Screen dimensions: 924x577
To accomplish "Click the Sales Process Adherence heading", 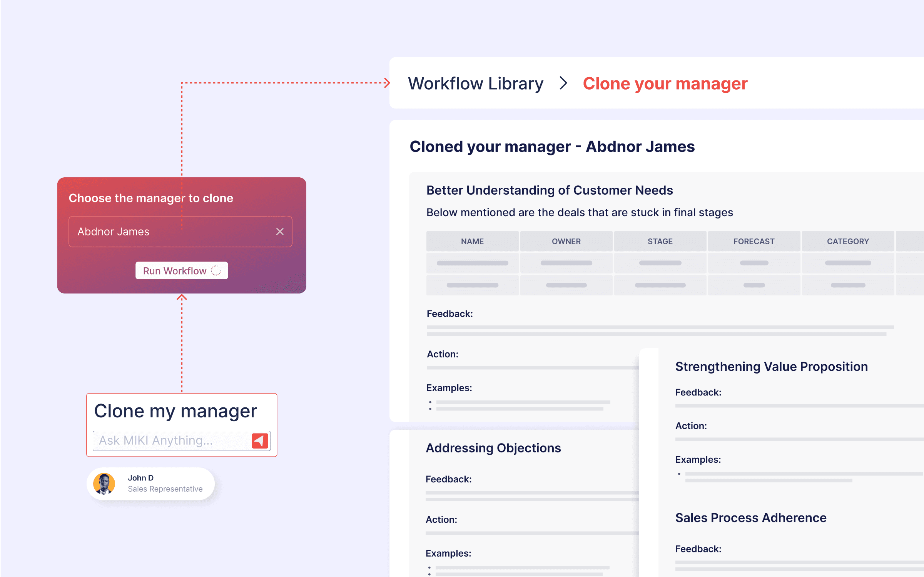I will pos(750,518).
